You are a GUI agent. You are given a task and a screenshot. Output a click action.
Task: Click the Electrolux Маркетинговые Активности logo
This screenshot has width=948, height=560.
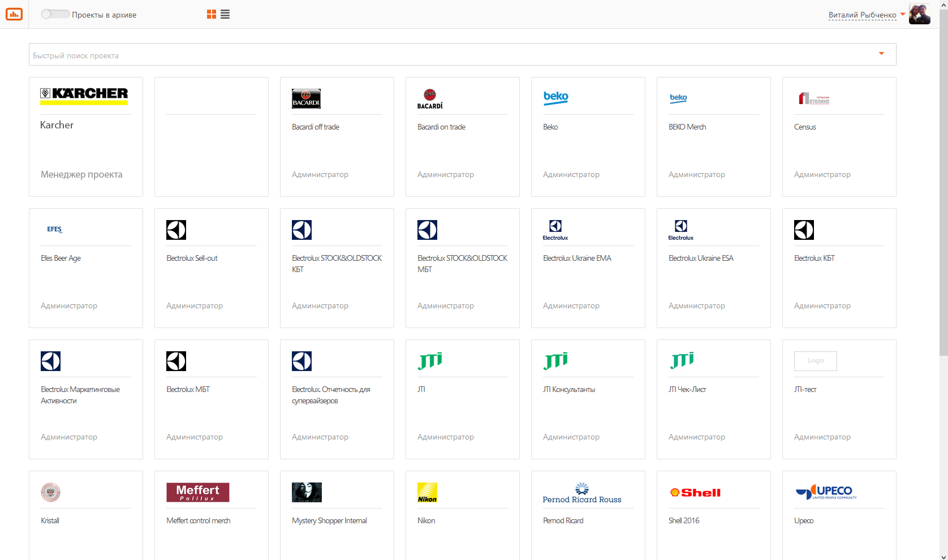click(50, 361)
